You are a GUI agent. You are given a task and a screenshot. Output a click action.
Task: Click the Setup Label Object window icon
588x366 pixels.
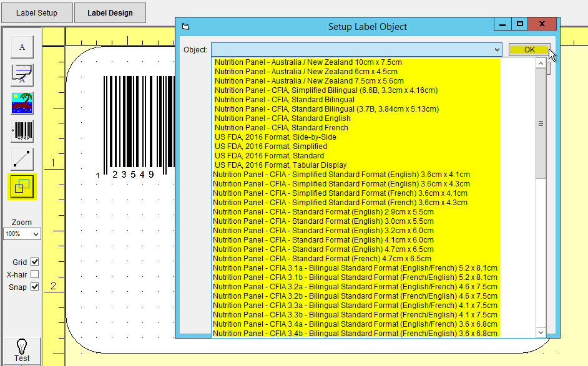[x=185, y=27]
